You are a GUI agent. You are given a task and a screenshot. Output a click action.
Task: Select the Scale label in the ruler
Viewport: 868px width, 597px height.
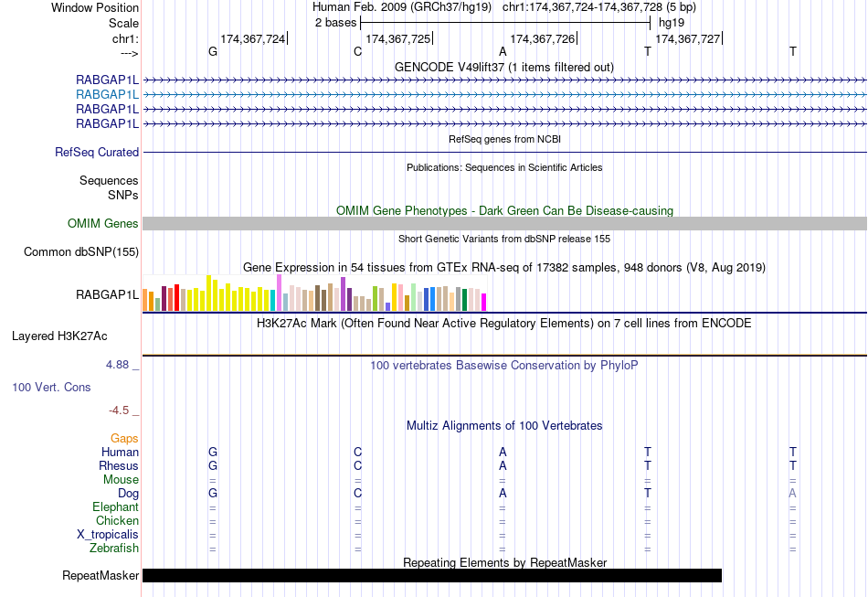pos(123,23)
